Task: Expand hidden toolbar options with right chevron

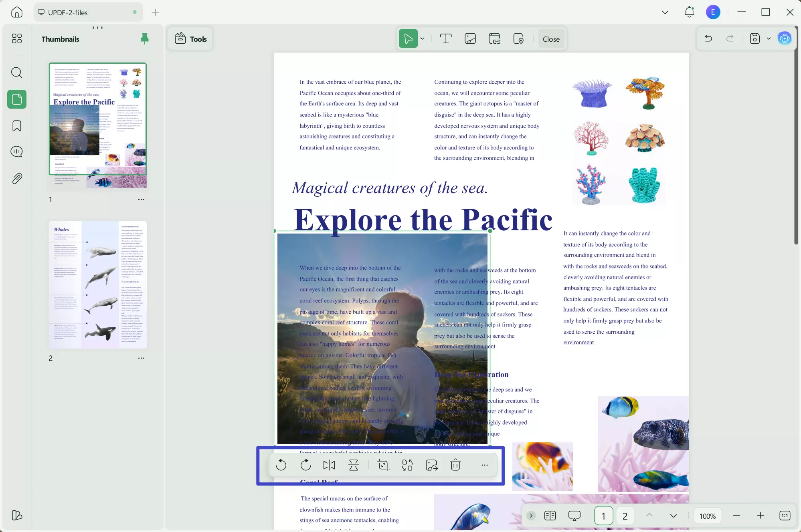Action: 531,516
